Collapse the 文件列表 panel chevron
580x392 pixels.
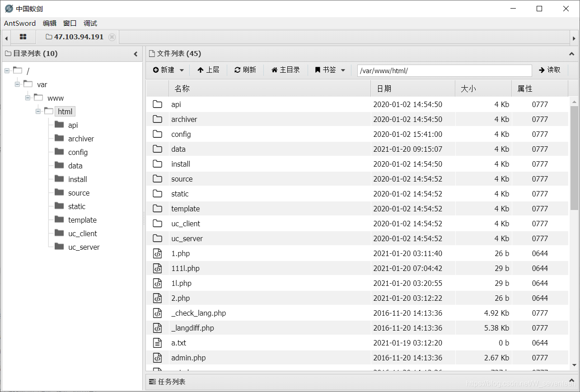coord(571,54)
